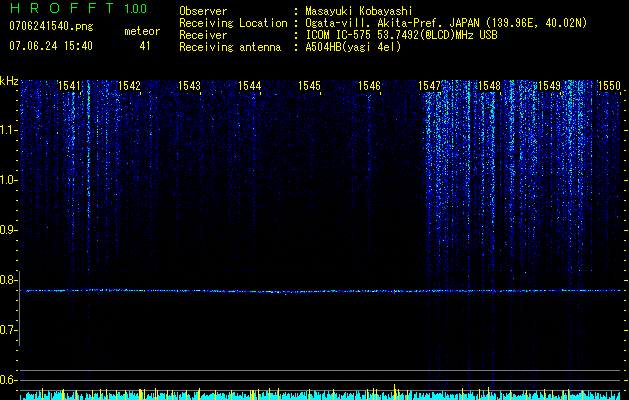Click version number 1.0.0
629x400 pixels.
136,9
